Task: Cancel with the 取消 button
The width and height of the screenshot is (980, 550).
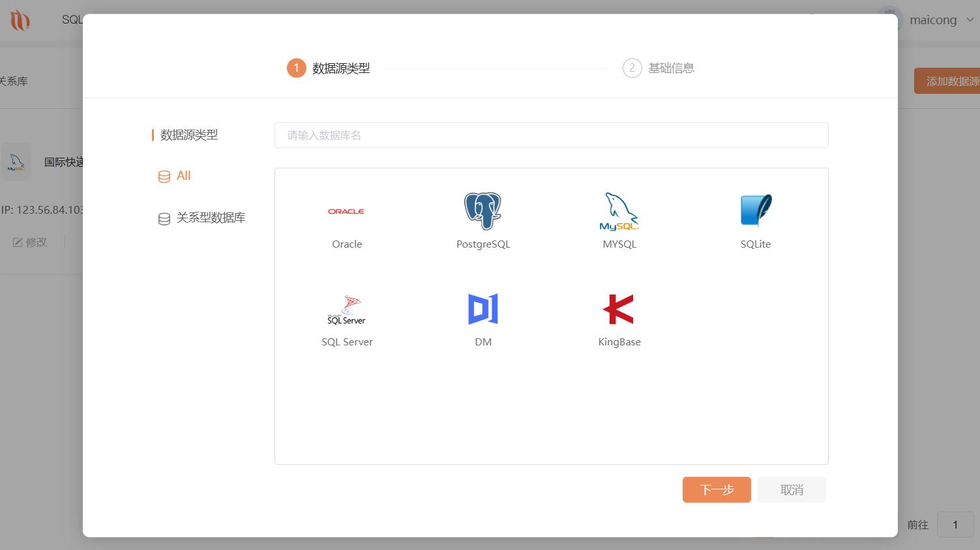Action: pos(792,490)
